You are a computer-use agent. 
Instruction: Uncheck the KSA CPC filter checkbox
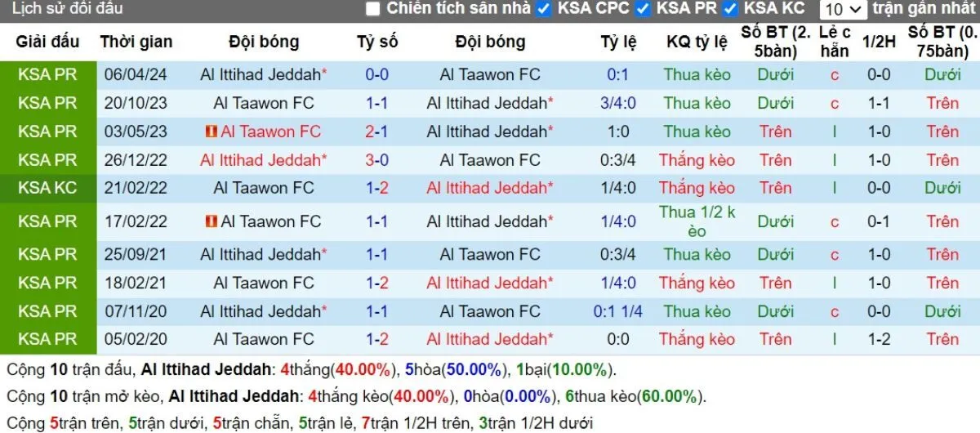(544, 9)
